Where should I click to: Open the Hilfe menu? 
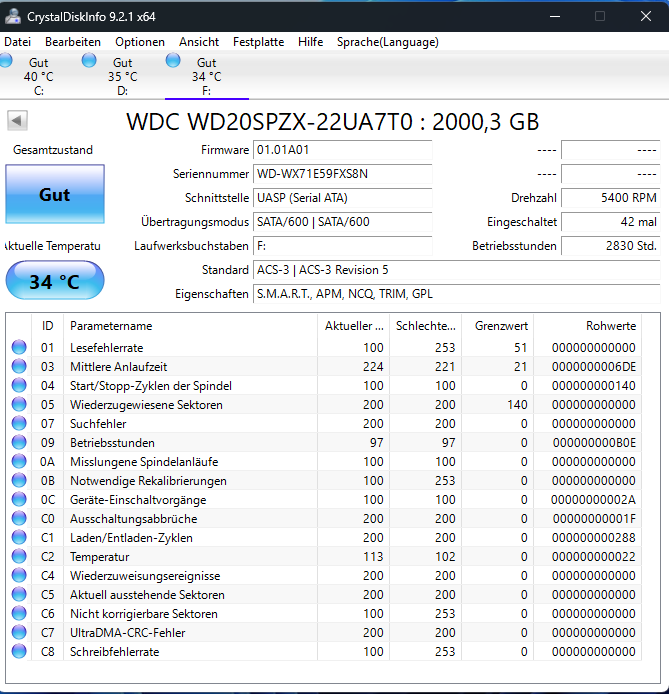[310, 42]
